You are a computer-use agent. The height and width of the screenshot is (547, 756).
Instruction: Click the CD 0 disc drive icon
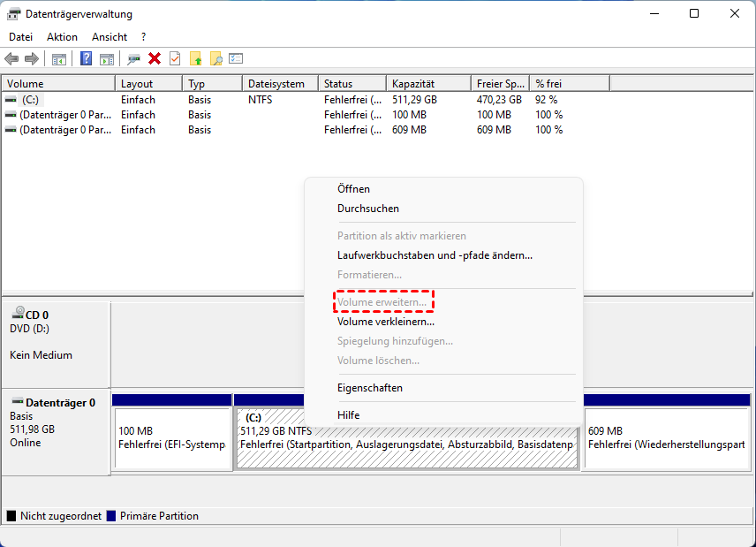[x=19, y=313]
